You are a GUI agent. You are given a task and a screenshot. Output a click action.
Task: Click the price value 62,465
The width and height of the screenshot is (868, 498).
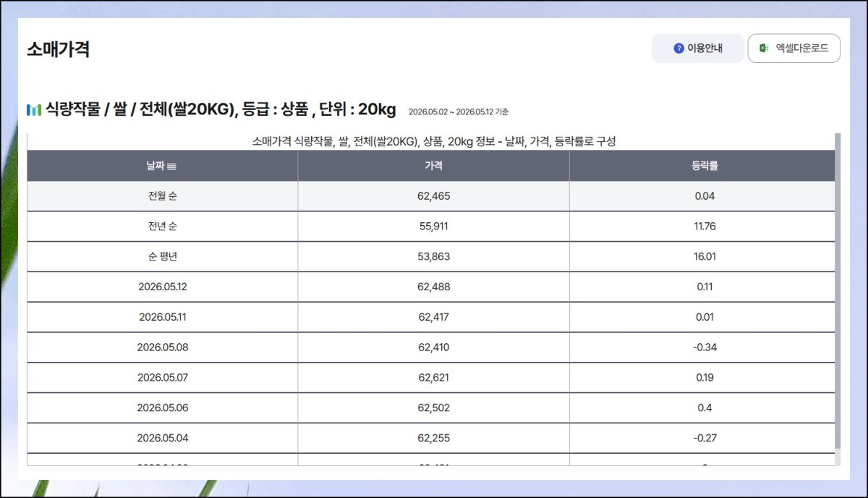pos(434,196)
